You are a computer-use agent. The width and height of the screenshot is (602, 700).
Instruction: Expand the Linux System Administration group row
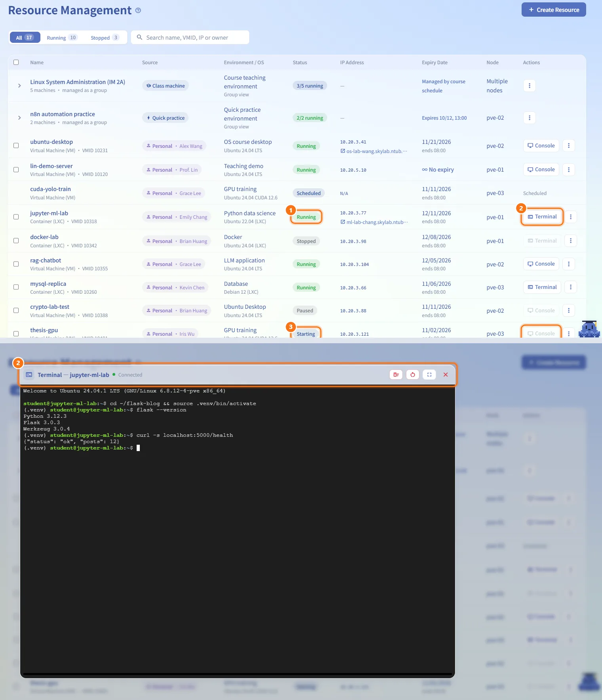click(x=19, y=86)
